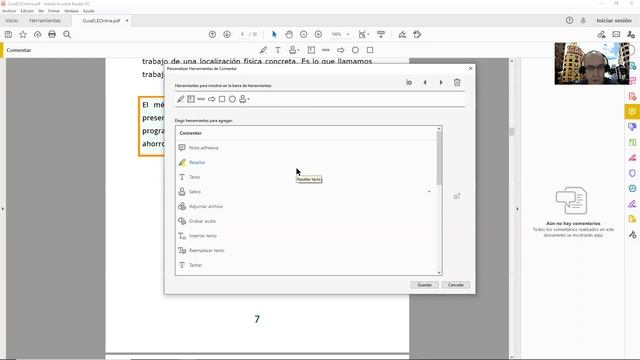This screenshot has width=640, height=360.
Task: Switch to the Herramientas tab
Action: point(45,20)
